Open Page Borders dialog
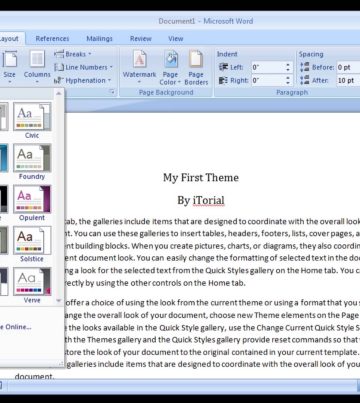Screen dimensions: 360x403 point(196,68)
